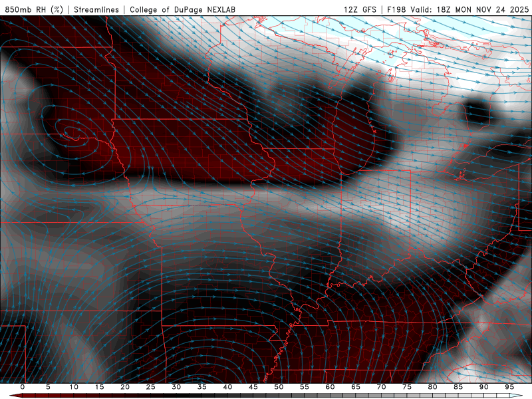
Task: Click the colorbar label '75'
Action: [407, 387]
